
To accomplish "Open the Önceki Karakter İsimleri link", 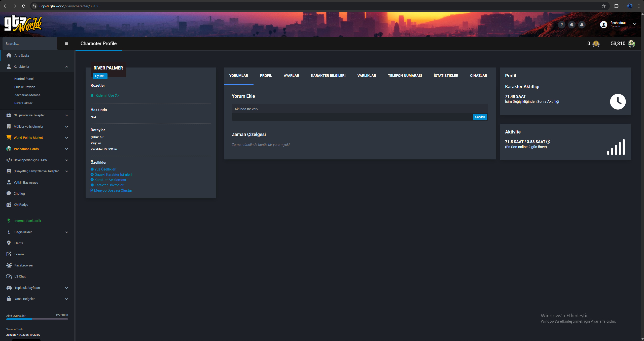I will [x=113, y=175].
